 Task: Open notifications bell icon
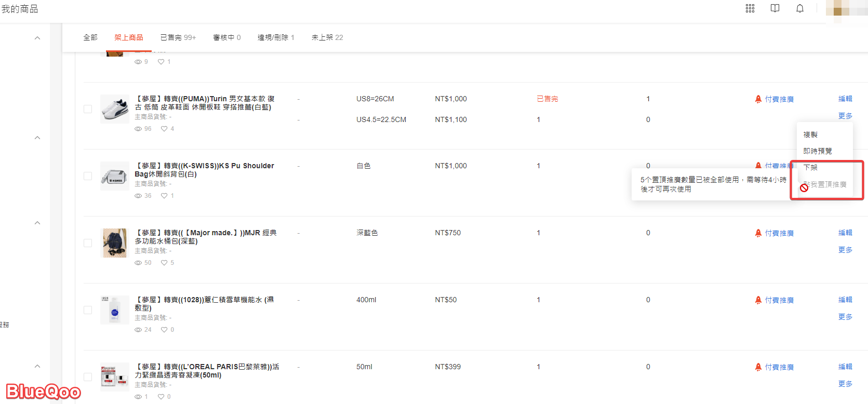(x=799, y=8)
